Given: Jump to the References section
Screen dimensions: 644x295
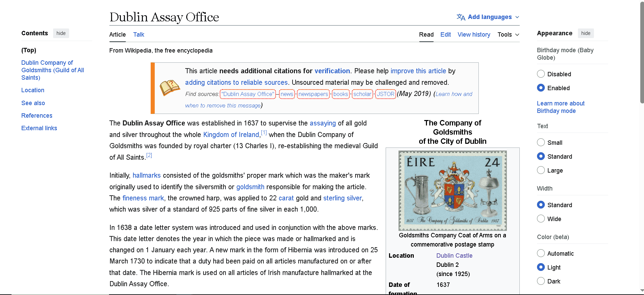Looking at the screenshot, I should (x=37, y=116).
